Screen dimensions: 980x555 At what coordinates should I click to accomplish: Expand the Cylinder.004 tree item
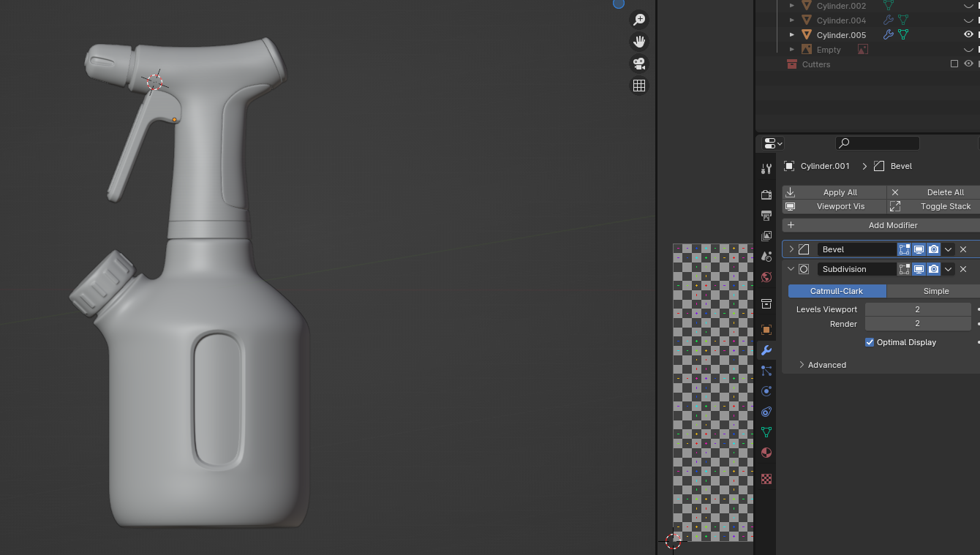tap(792, 20)
